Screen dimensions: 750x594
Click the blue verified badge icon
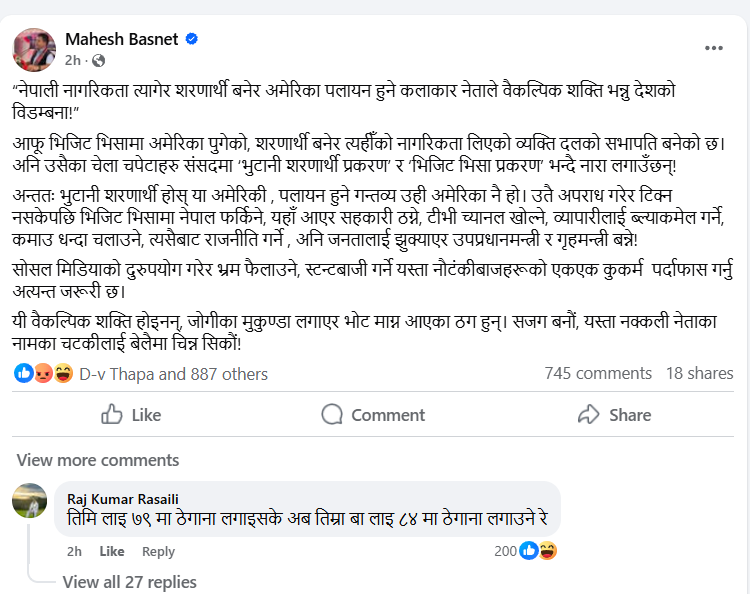192,39
